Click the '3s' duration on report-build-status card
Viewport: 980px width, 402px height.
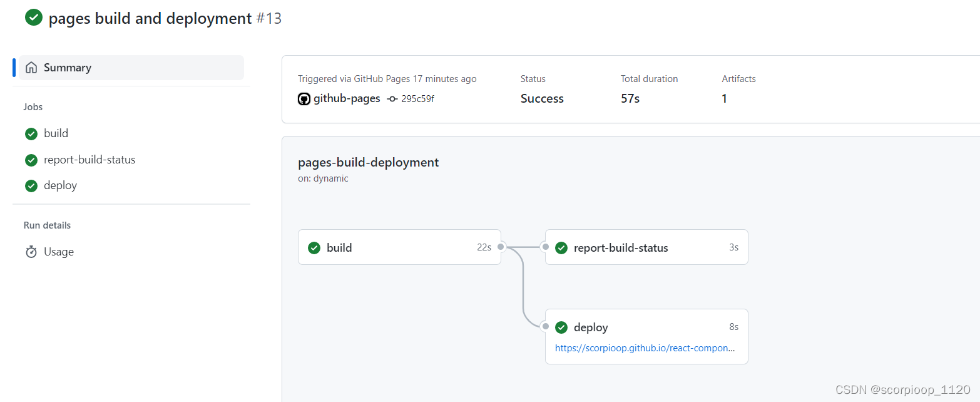pyautogui.click(x=733, y=247)
